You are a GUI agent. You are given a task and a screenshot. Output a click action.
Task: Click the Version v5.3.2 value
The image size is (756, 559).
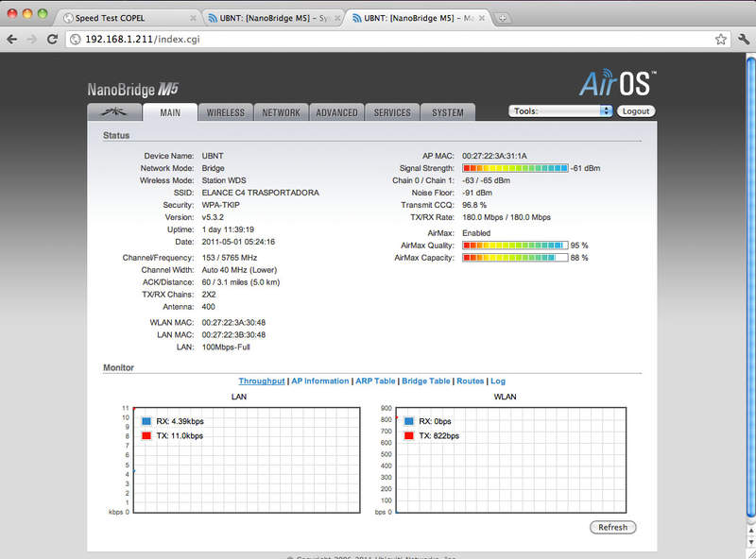213,217
